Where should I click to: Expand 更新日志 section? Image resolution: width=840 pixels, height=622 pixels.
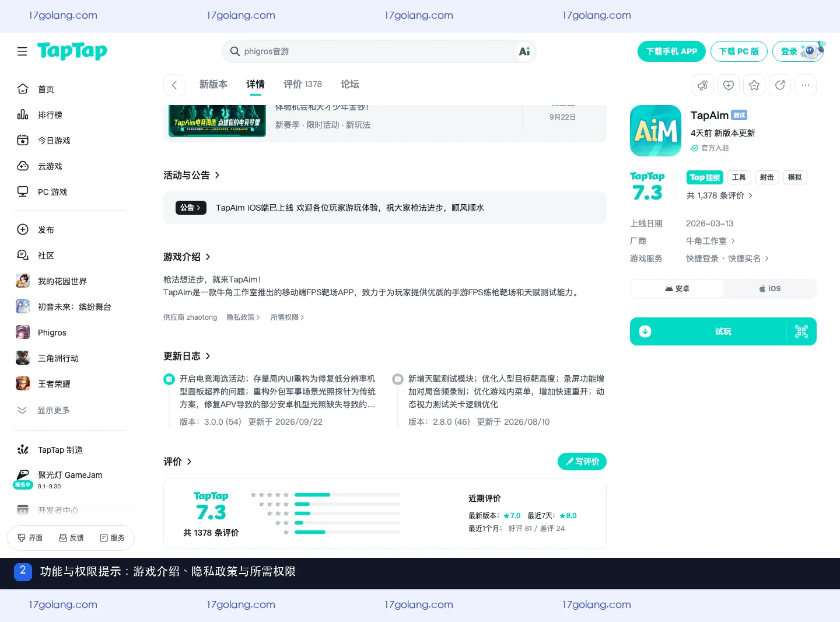[187, 356]
